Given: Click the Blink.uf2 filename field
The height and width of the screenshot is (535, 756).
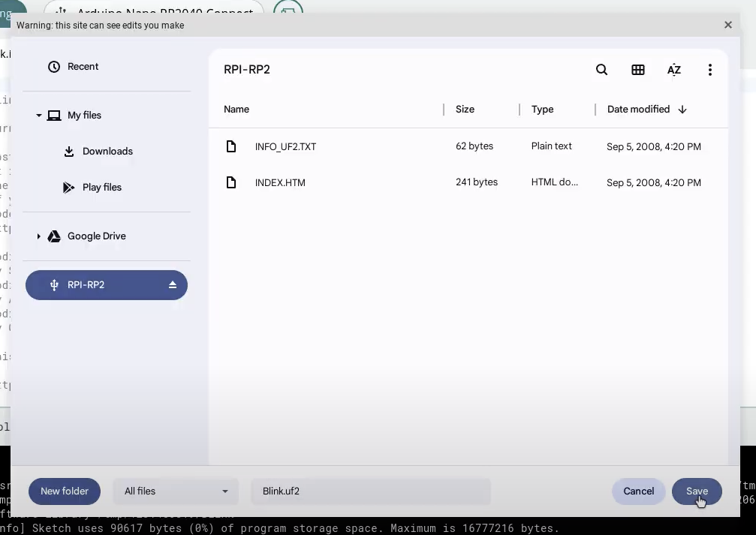Looking at the screenshot, I should [371, 491].
